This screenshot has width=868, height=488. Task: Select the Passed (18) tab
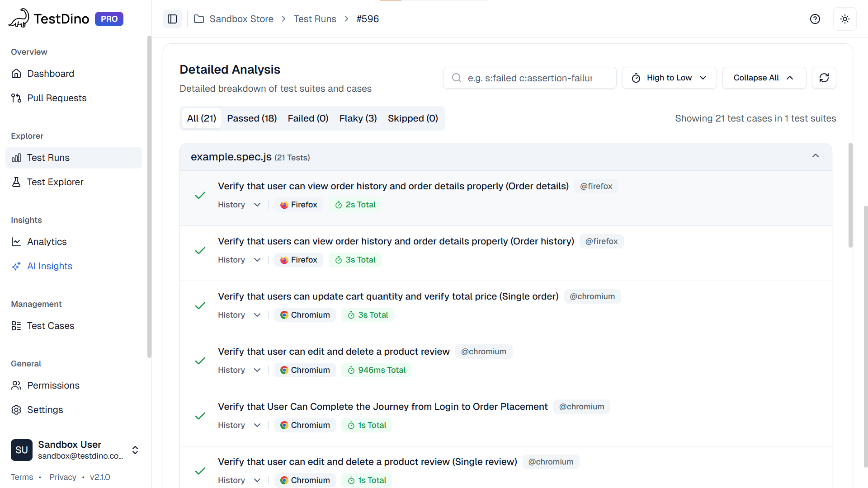[251, 118]
